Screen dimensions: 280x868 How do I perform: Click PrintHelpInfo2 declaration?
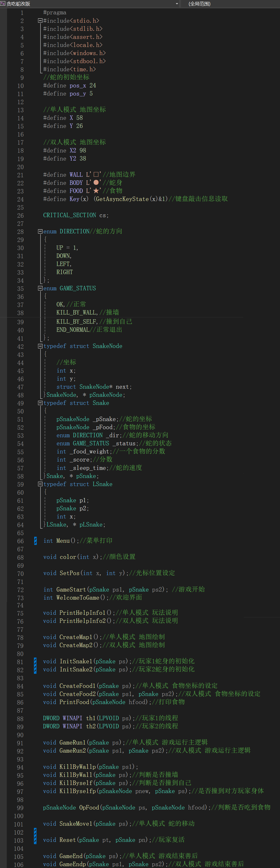[79, 621]
